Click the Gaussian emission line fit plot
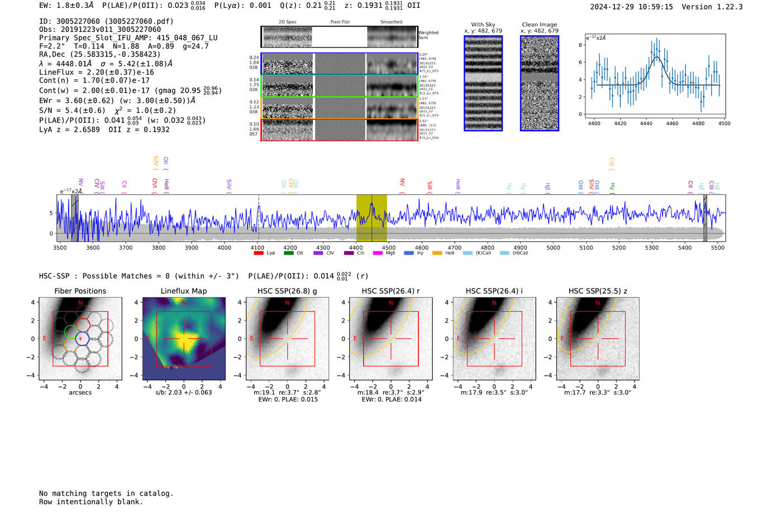This screenshot has height=532, width=782. click(655, 76)
